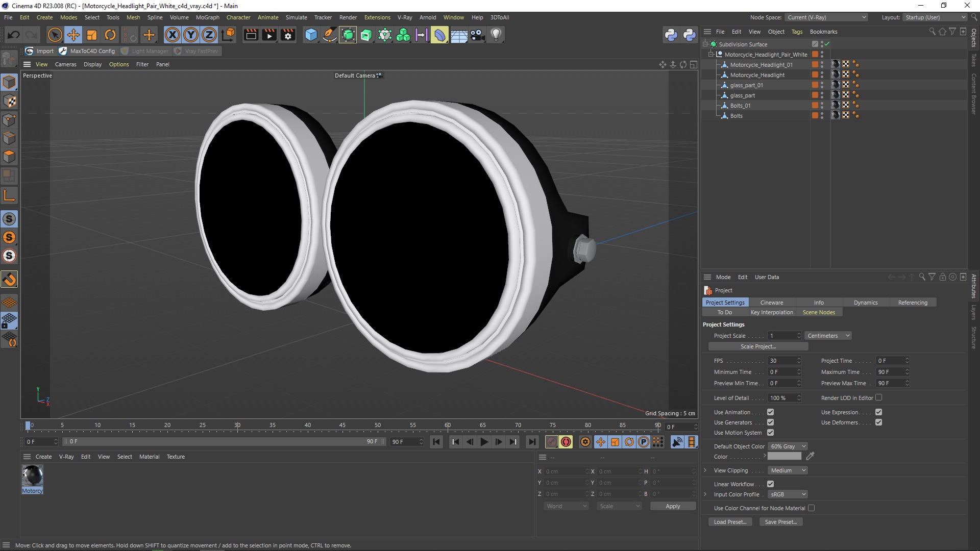The width and height of the screenshot is (980, 551).
Task: Select the Live Selection tool
Action: pos(55,35)
